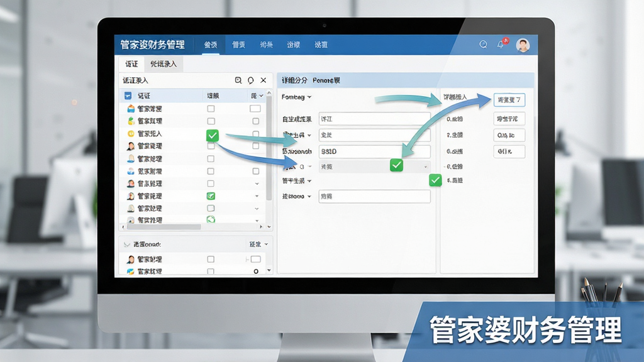The height and width of the screenshot is (362, 644).
Task: Toggle green checkmark beside the "8." item
Action: pyautogui.click(x=435, y=180)
